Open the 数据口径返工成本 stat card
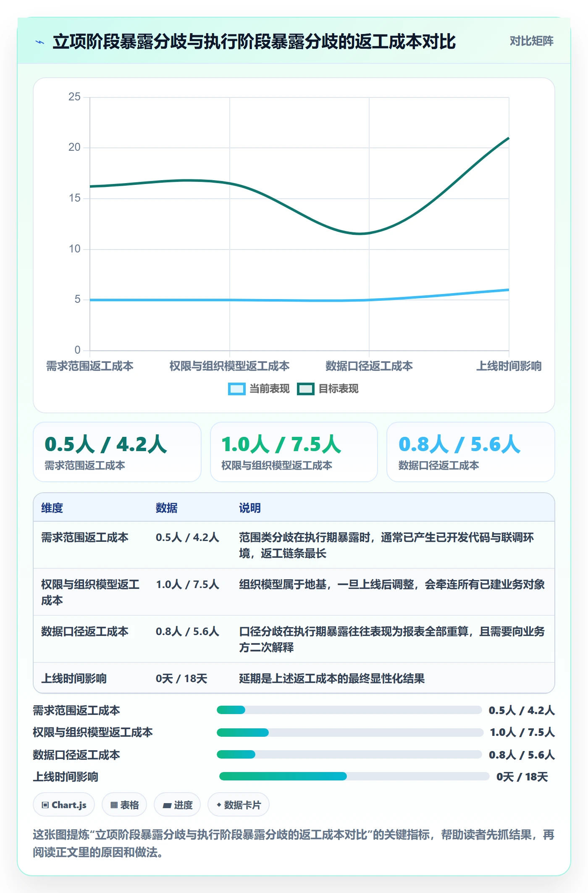 (x=471, y=452)
